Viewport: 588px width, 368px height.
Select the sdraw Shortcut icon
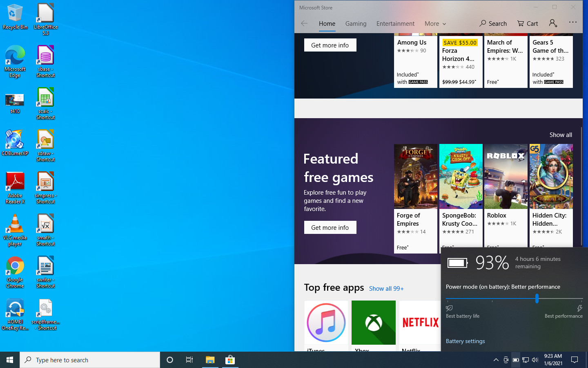[45, 146]
